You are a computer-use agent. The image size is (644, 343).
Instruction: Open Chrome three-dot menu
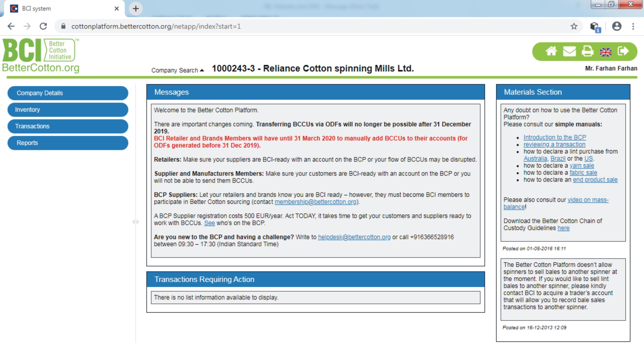(x=633, y=26)
